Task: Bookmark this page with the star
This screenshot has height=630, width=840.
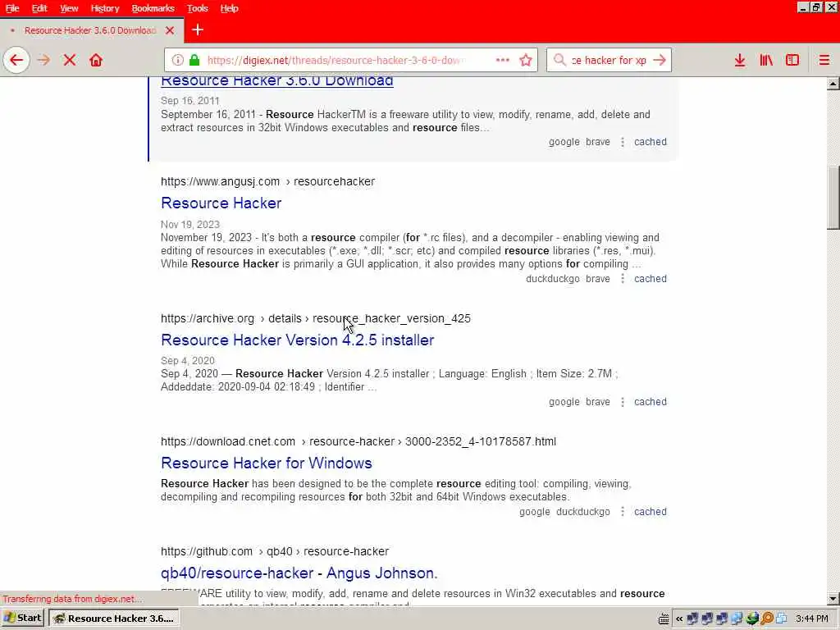Action: coord(526,60)
